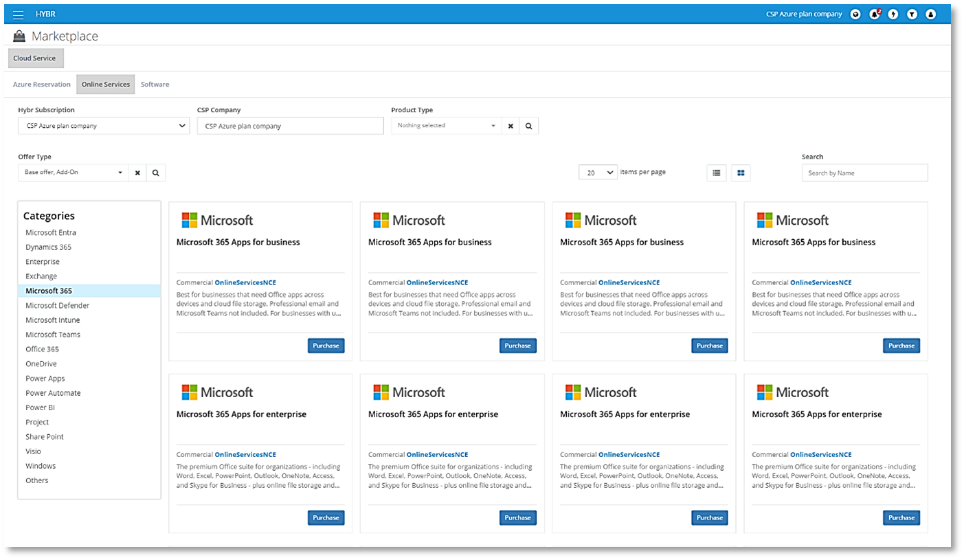Clear the Offer Type selection
Screen dimensions: 964x560
(x=137, y=172)
